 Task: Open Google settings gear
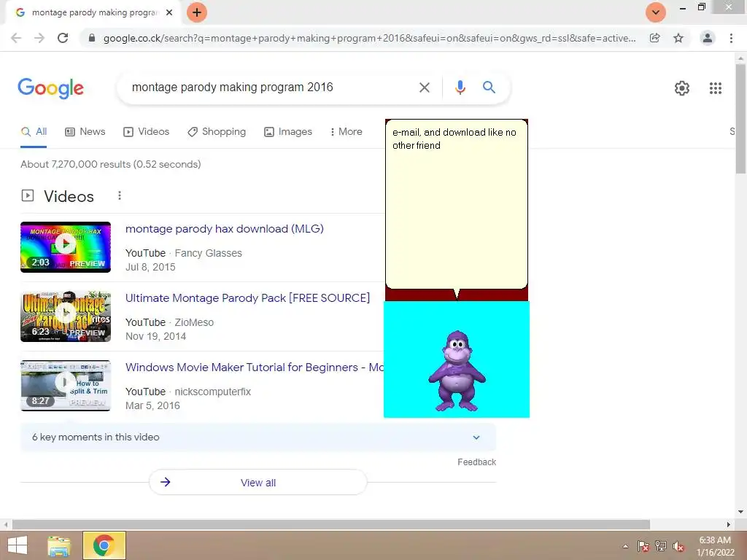coord(682,88)
